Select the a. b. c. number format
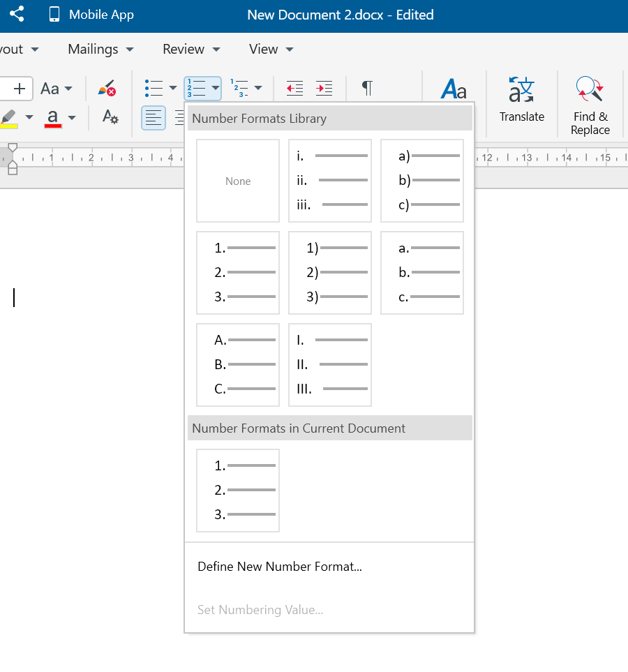This screenshot has width=628, height=672. tap(422, 273)
